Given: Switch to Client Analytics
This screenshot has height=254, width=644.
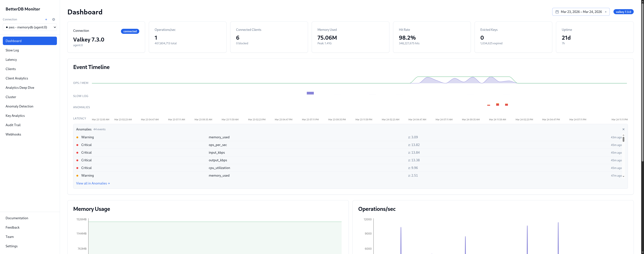Looking at the screenshot, I should [x=17, y=78].
